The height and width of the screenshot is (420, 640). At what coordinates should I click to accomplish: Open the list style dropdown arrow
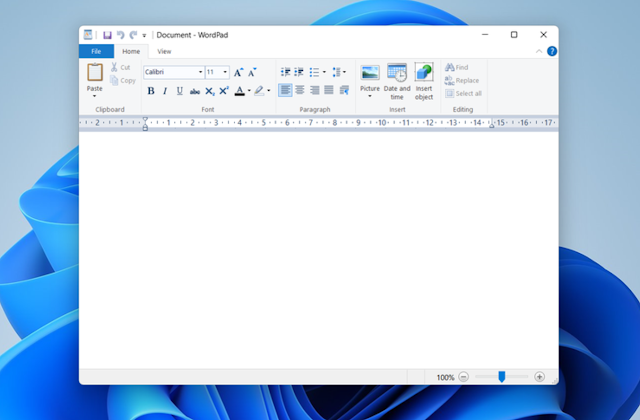324,72
